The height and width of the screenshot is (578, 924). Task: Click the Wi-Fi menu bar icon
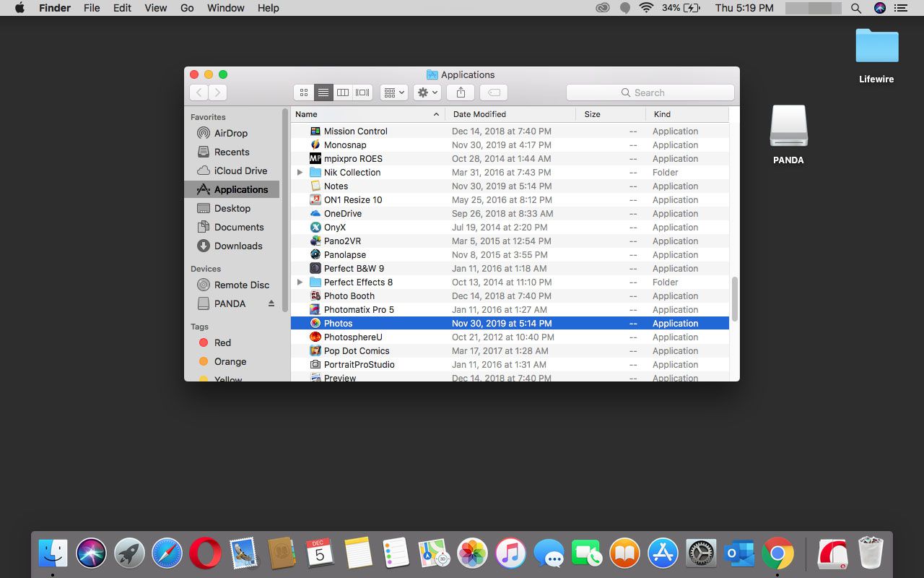(646, 8)
